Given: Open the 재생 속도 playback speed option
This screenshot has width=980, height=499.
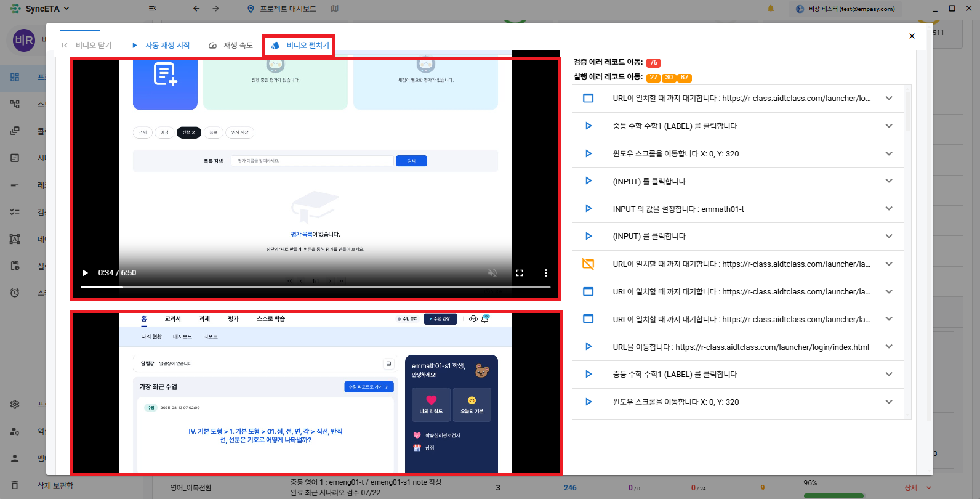Looking at the screenshot, I should point(231,46).
